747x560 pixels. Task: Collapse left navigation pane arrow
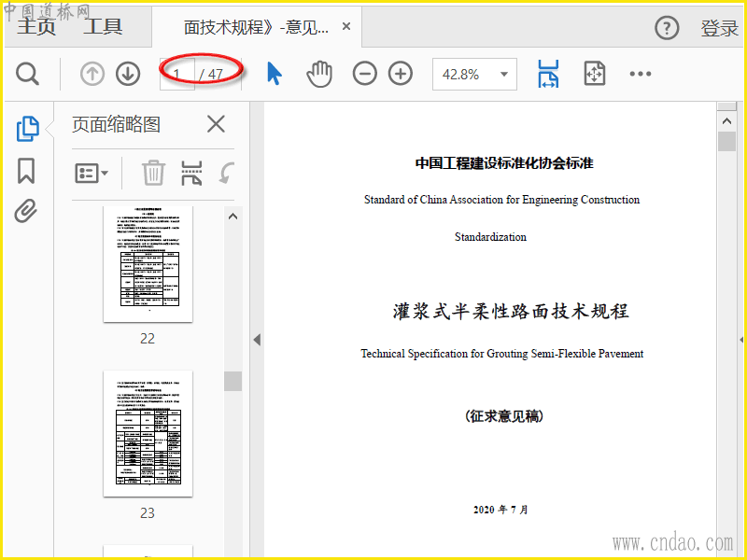click(258, 340)
